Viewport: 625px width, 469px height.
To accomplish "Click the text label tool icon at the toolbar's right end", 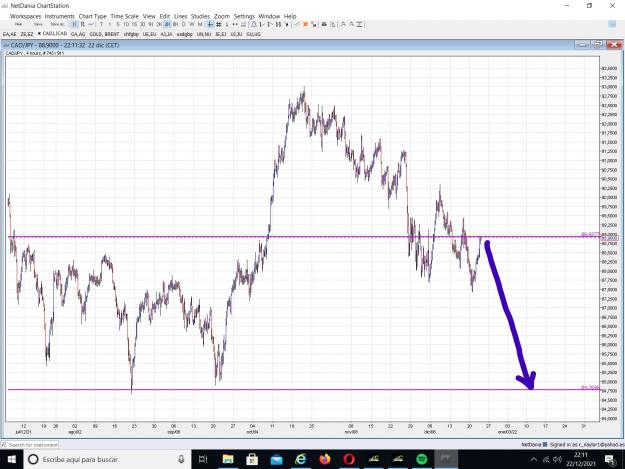I will coord(359,24).
